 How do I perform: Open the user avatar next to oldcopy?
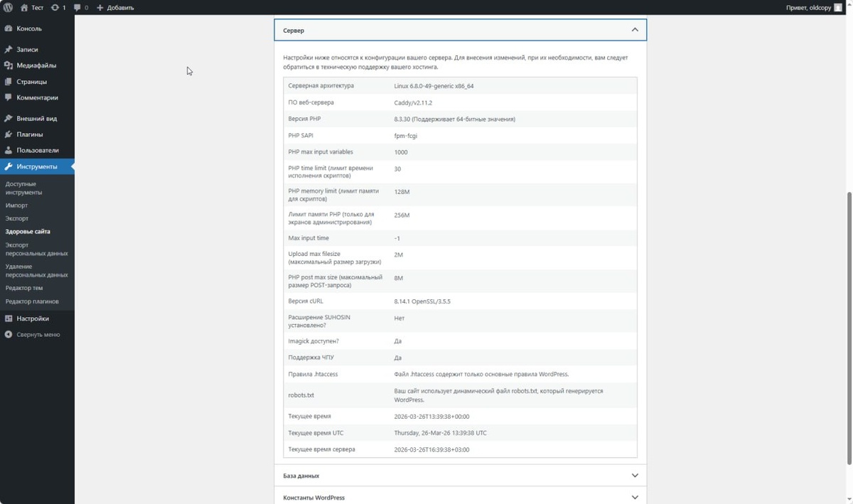838,7
